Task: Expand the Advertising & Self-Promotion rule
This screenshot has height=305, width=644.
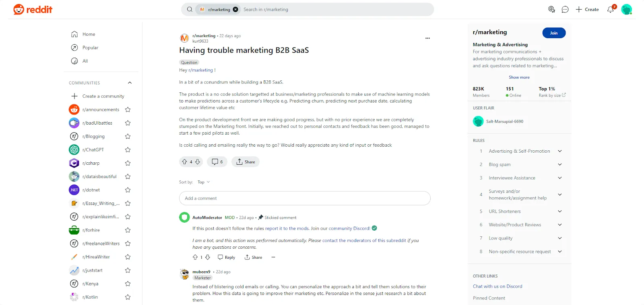Action: (559, 151)
